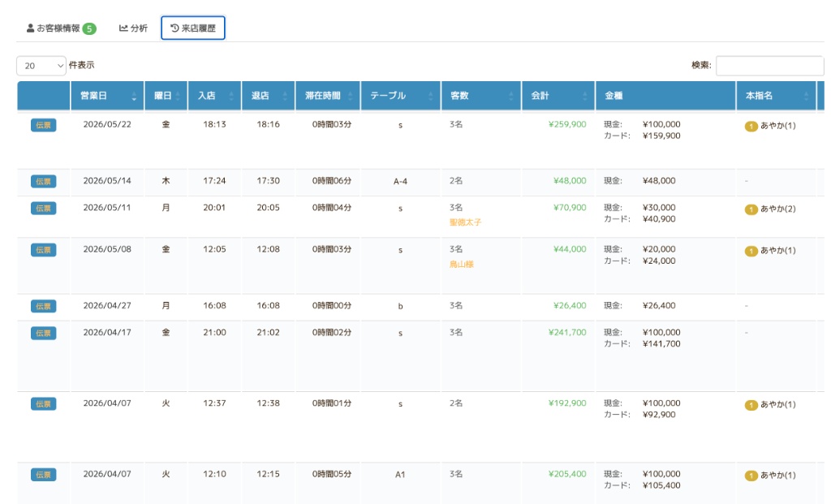Open 伝票 for the 2026/05/22 visit
The height and width of the screenshot is (504, 831).
coord(44,125)
